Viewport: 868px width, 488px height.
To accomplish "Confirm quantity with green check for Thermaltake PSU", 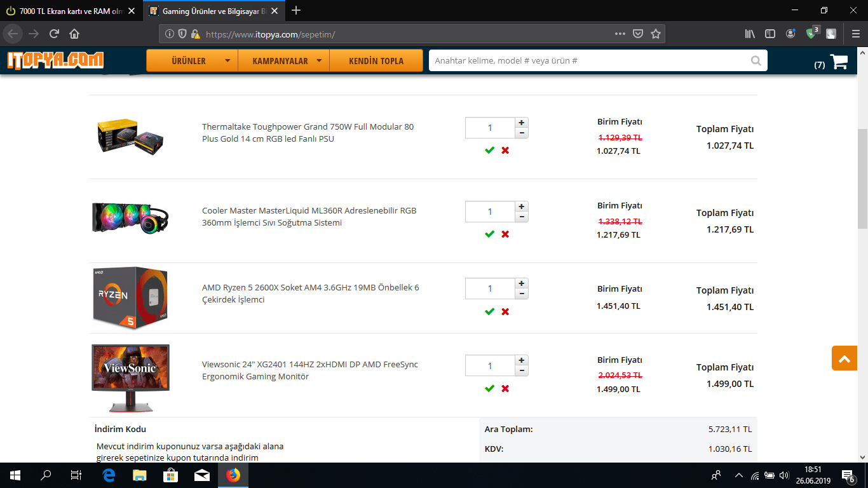I will [489, 150].
